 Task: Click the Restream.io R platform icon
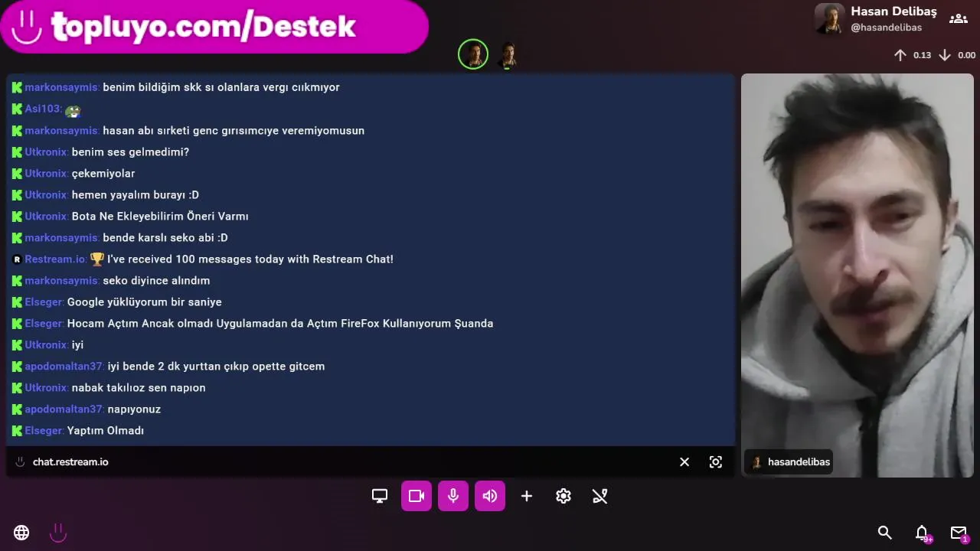point(17,259)
